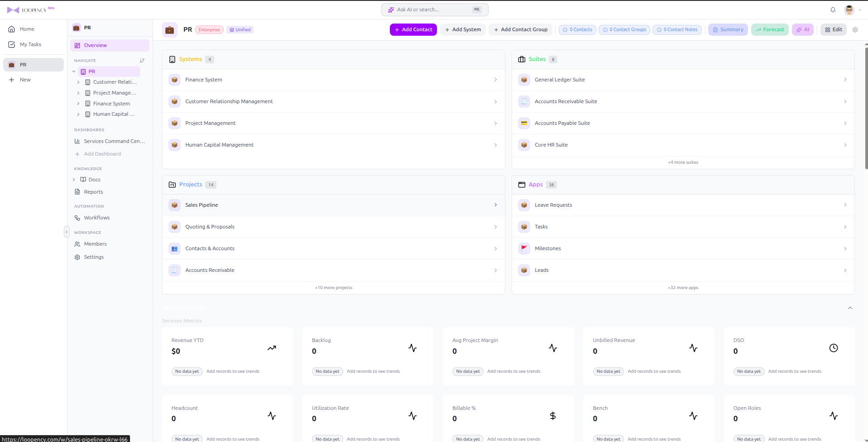Screen dimensions: 868x442
Task: Open workspace Settings
Action: (x=94, y=257)
